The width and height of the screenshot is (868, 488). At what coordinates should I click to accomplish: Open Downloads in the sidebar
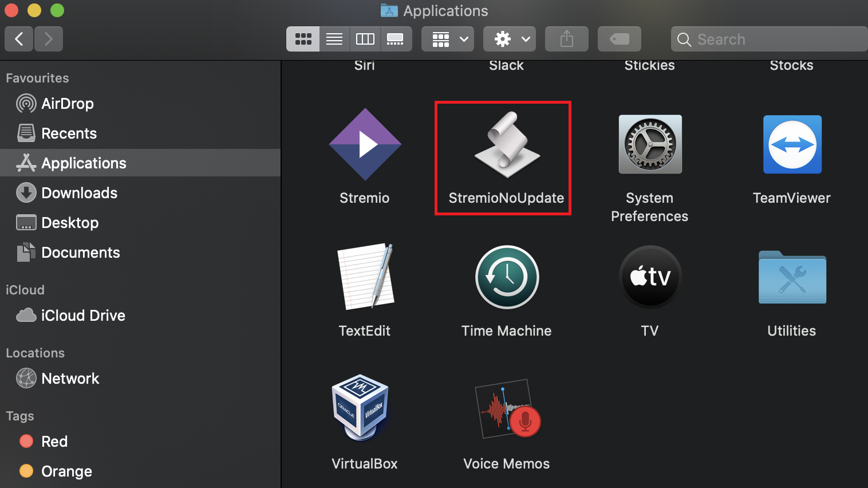click(140, 193)
